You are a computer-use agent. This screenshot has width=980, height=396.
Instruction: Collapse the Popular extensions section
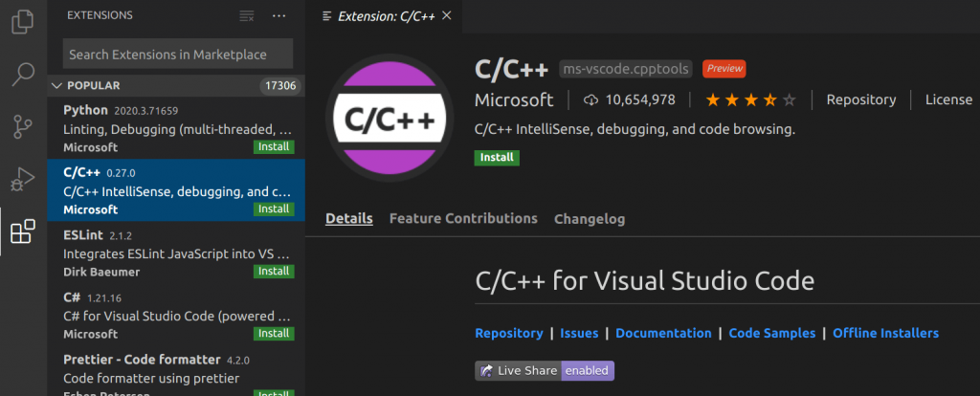[x=56, y=85]
